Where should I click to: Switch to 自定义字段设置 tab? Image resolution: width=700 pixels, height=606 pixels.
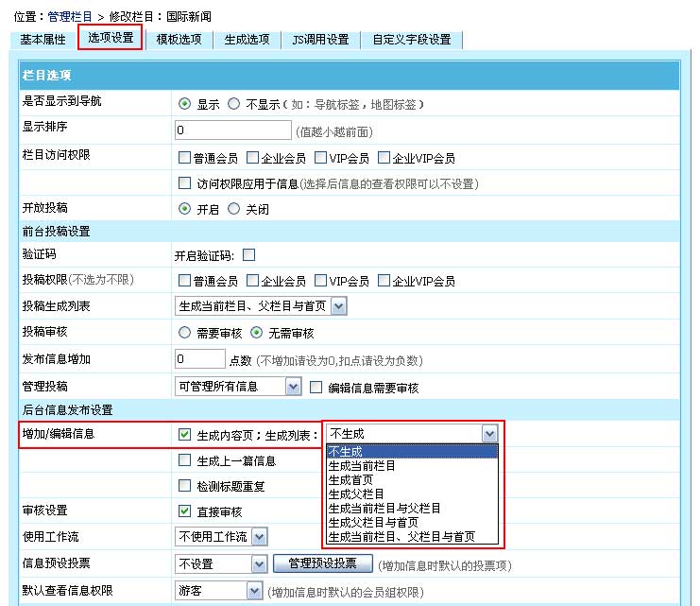412,40
